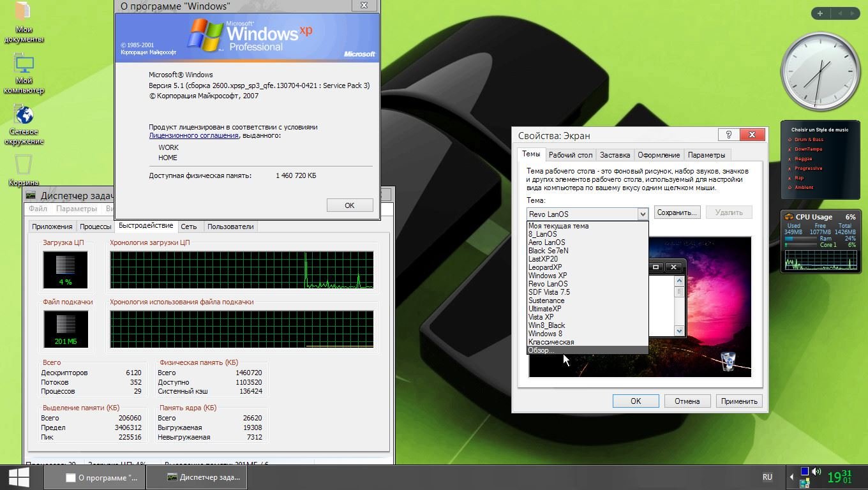Open the Параметры tab in Свойства: Экран
This screenshot has height=490, width=868.
pyautogui.click(x=707, y=155)
